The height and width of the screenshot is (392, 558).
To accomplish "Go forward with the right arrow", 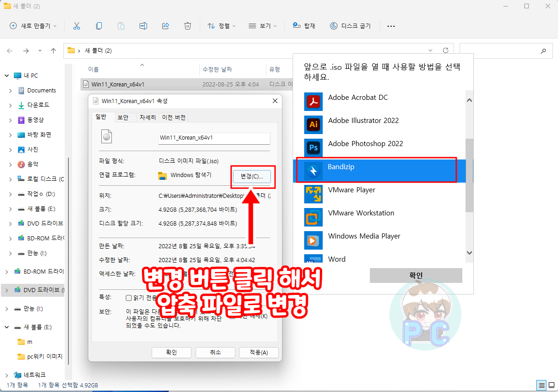I will (x=26, y=50).
